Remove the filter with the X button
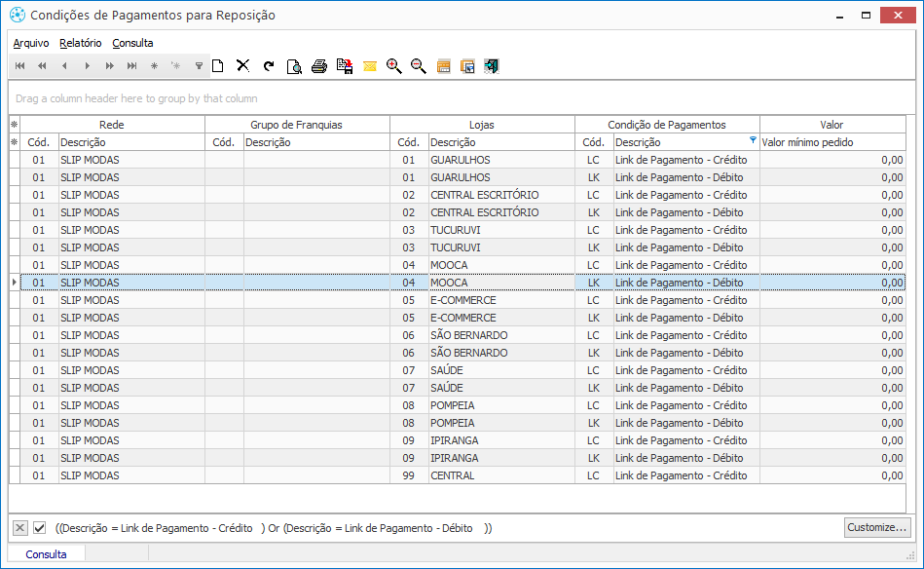Image resolution: width=924 pixels, height=569 pixels. point(20,528)
